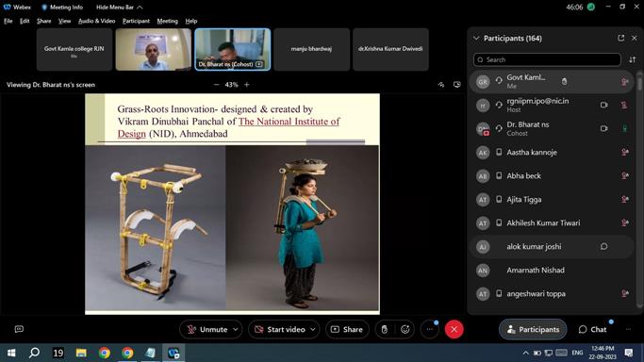The image size is (644, 362).
Task: Click Meeting Info button
Action: [x=62, y=7]
